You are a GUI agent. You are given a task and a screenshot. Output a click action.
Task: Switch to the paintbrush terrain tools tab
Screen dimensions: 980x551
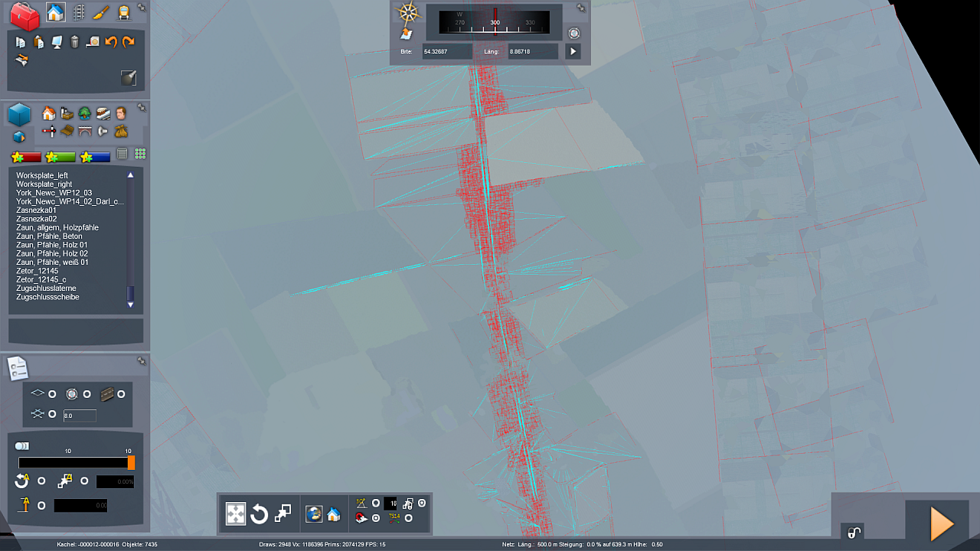[100, 12]
